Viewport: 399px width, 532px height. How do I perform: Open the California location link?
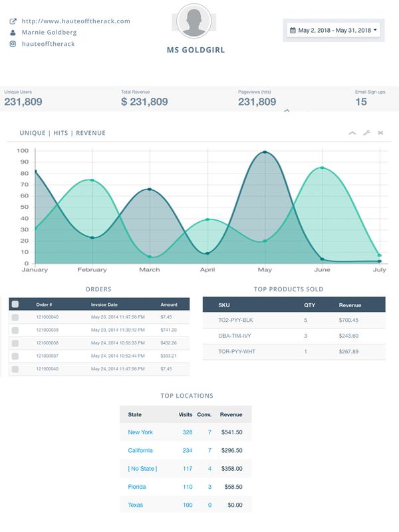[x=140, y=451]
